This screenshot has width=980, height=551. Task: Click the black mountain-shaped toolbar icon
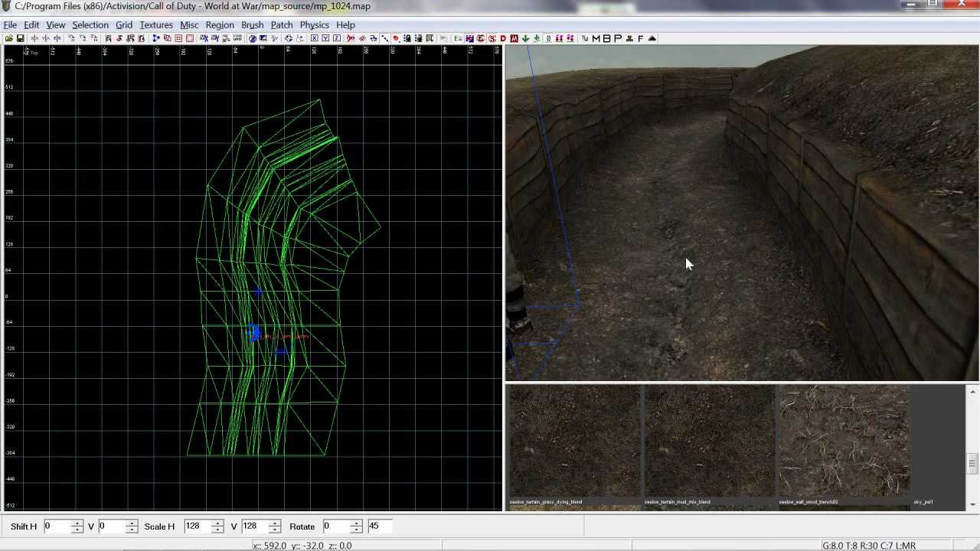point(652,38)
